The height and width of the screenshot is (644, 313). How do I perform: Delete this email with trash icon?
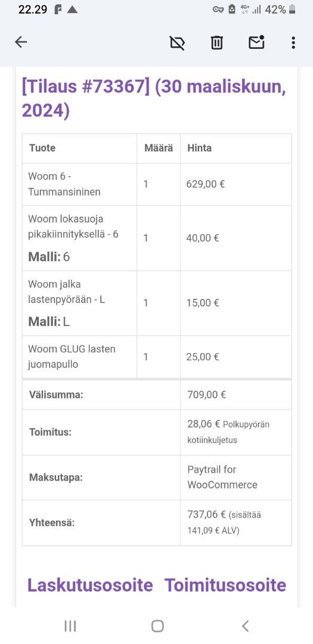click(217, 42)
